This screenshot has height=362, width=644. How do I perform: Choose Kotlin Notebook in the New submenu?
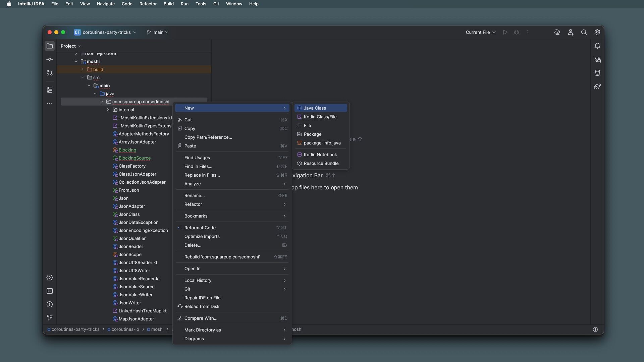pos(321,155)
